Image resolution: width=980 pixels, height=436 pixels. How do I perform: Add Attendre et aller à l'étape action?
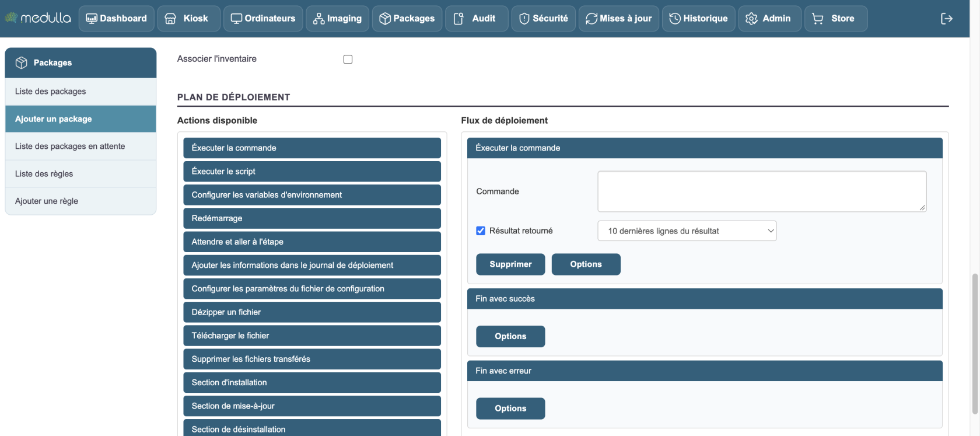pyautogui.click(x=312, y=242)
